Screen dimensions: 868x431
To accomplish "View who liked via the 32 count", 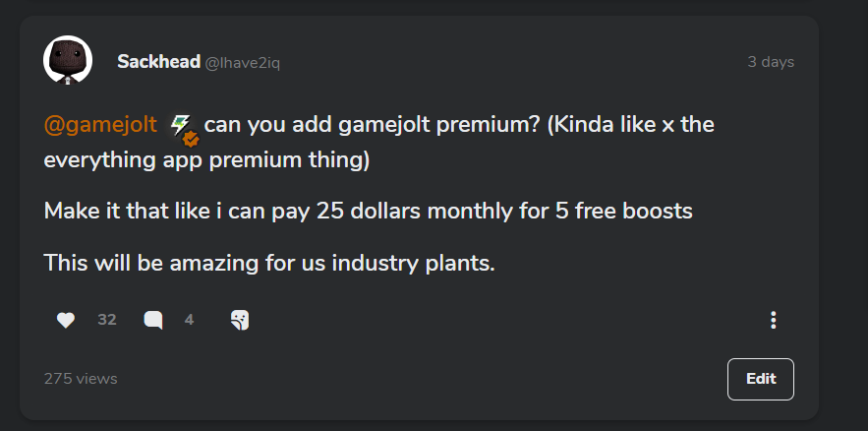I will tap(107, 320).
